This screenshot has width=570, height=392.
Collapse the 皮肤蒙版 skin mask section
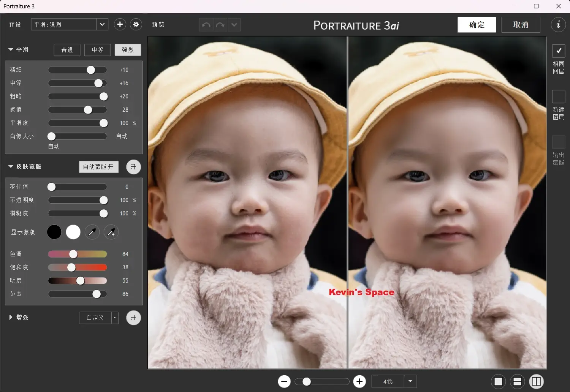coord(11,166)
